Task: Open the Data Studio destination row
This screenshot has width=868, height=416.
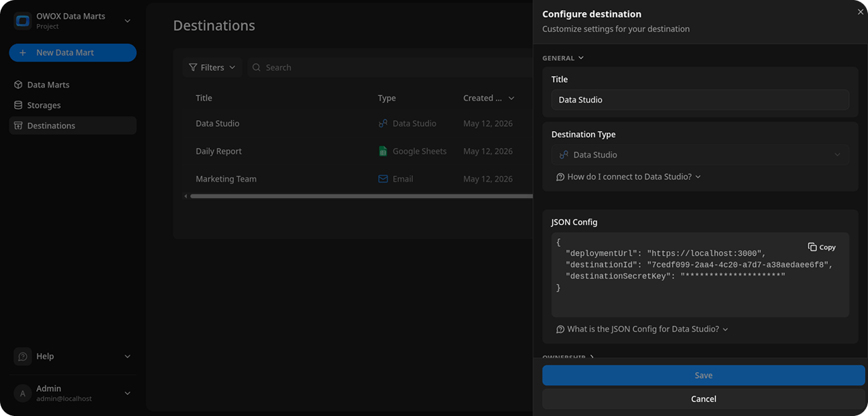Action: pyautogui.click(x=358, y=123)
